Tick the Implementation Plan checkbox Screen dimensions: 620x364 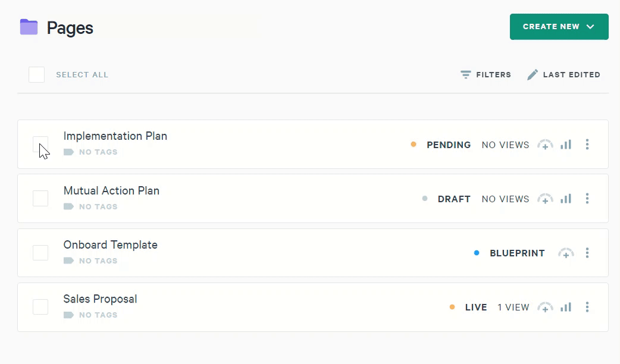pos(40,145)
